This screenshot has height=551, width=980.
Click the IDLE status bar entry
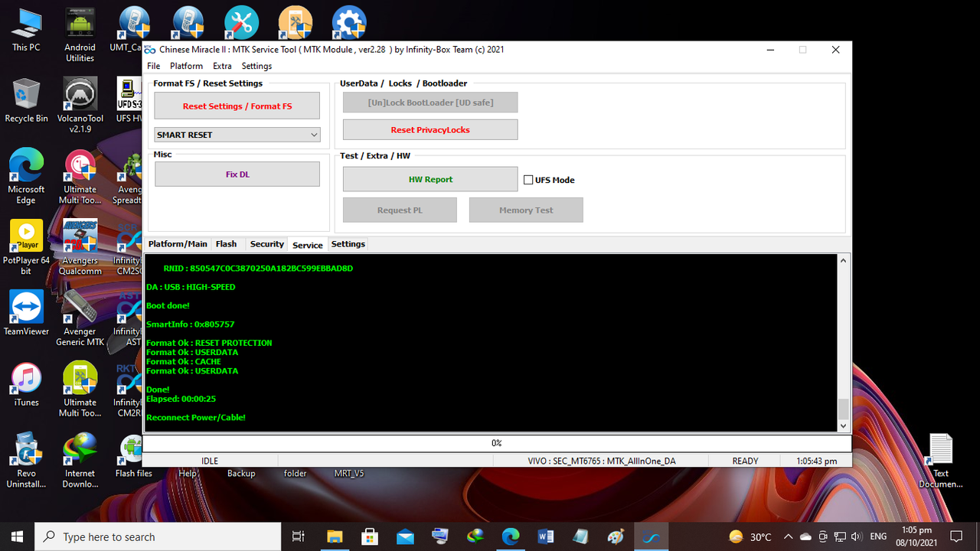click(209, 461)
